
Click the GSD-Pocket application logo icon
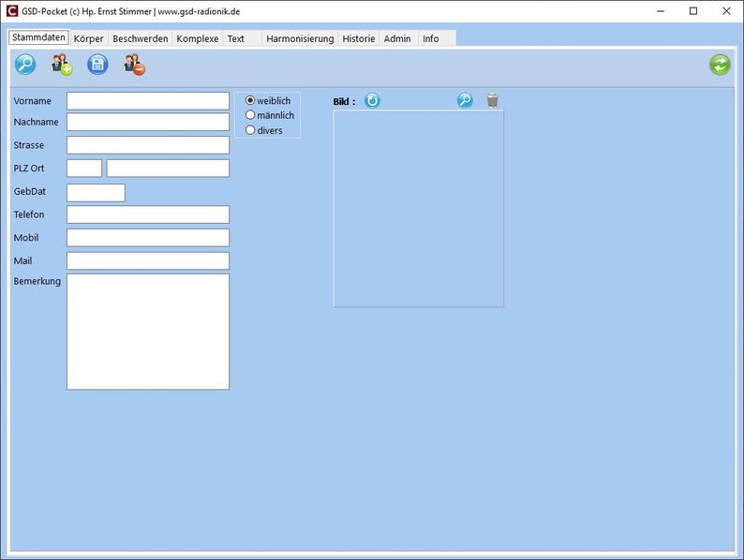(x=12, y=11)
